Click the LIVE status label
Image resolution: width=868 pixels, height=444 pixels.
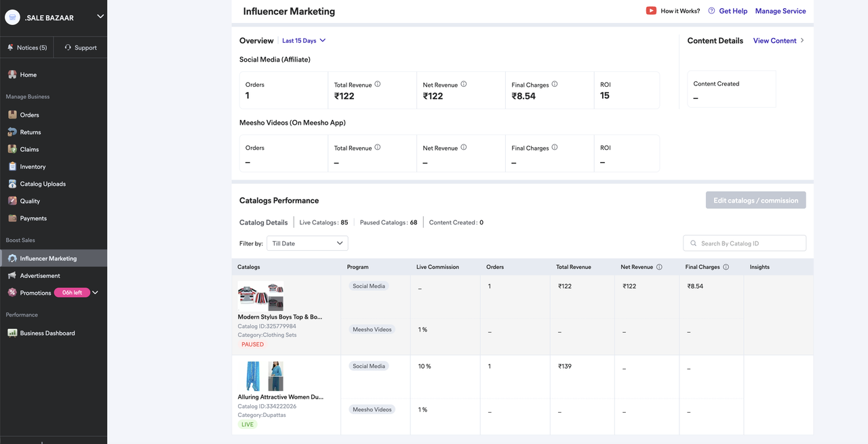248,424
